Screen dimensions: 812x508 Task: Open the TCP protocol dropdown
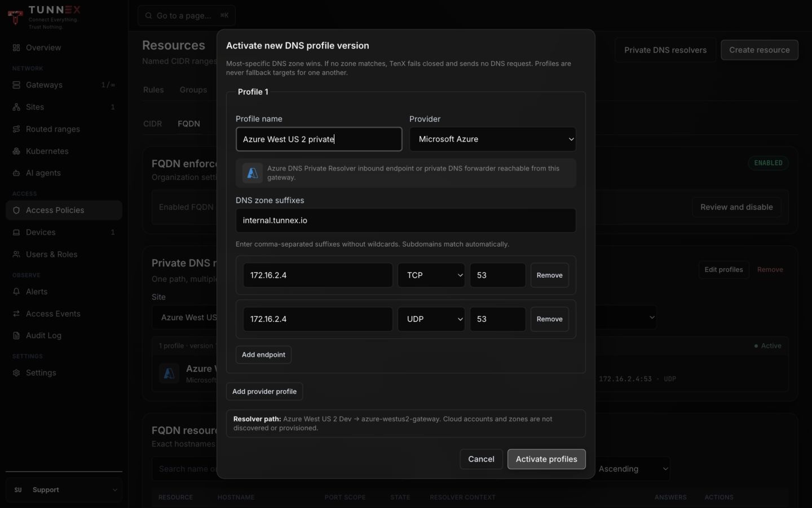tap(431, 275)
